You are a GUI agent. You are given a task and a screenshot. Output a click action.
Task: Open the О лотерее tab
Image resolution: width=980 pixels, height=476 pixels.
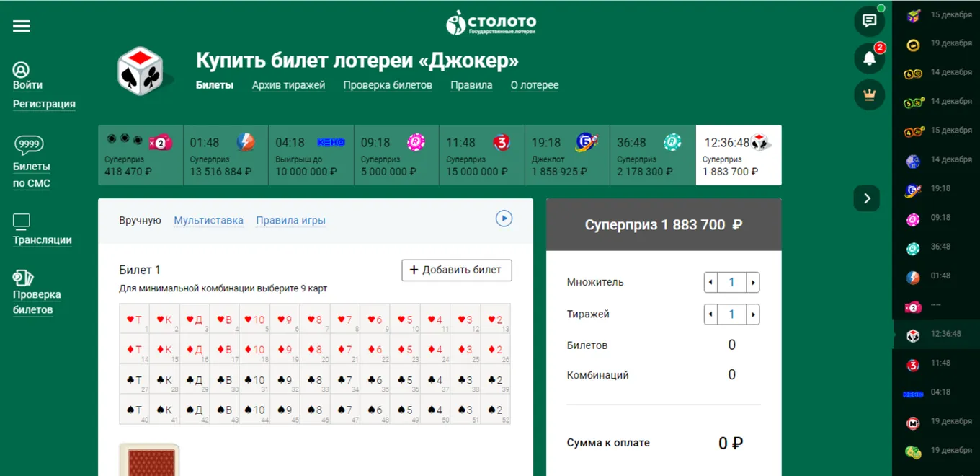pos(535,85)
